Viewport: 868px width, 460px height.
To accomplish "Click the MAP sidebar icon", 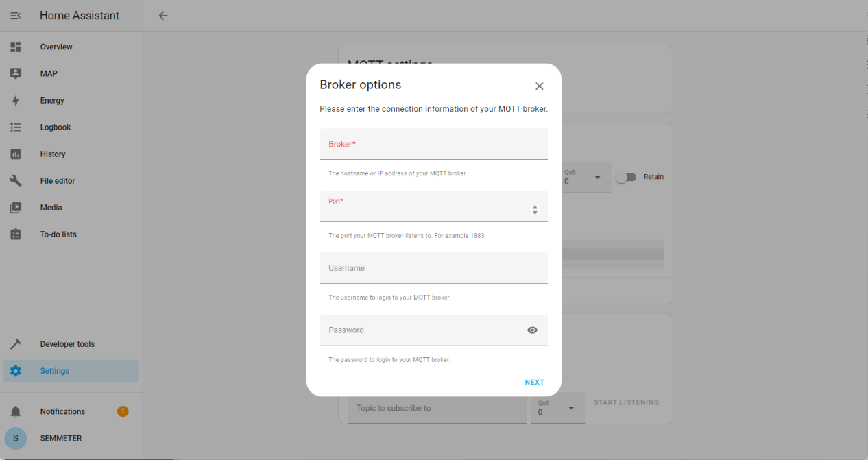I will tap(16, 73).
